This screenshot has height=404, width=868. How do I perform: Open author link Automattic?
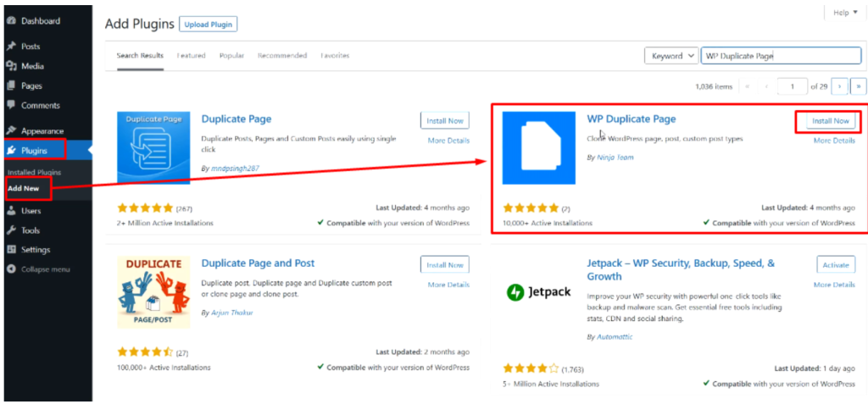pyautogui.click(x=615, y=336)
